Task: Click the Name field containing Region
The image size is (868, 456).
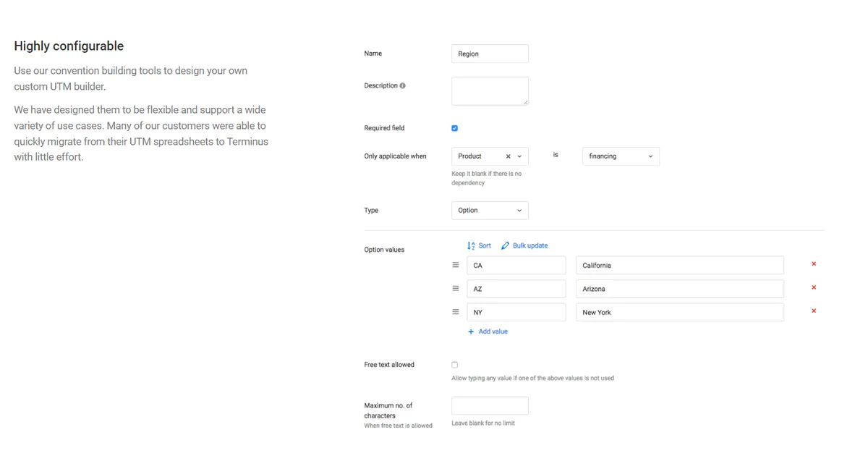Action: pyautogui.click(x=490, y=54)
